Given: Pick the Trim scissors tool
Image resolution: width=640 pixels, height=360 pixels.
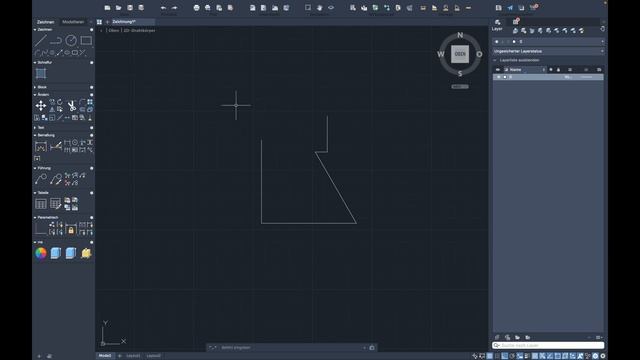Looking at the screenshot, I should click(71, 106).
